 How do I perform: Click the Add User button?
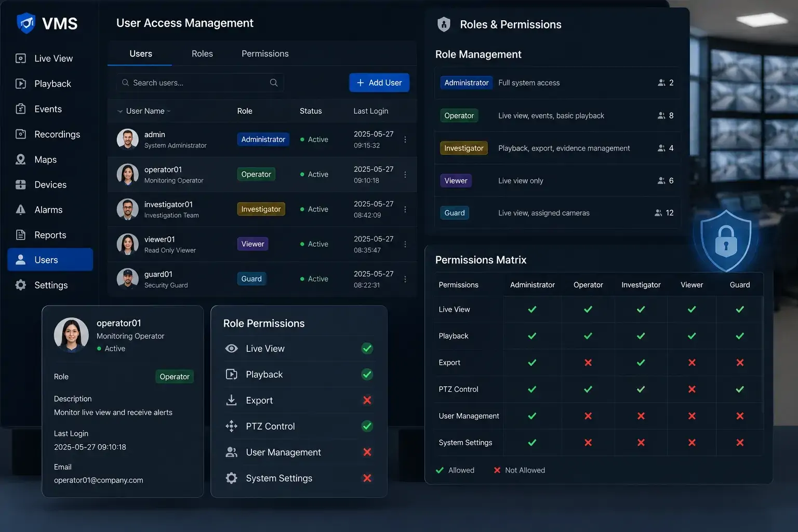(x=379, y=83)
